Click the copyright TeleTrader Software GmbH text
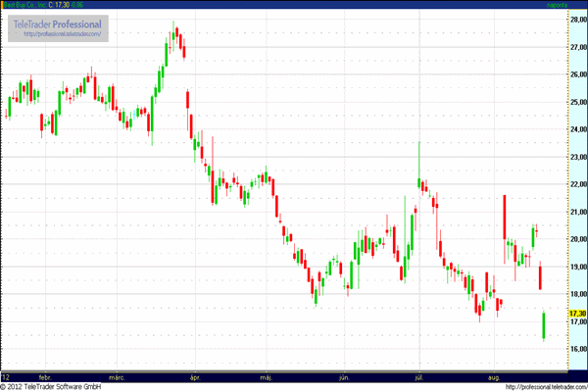The height and width of the screenshot is (392, 588). [54, 386]
